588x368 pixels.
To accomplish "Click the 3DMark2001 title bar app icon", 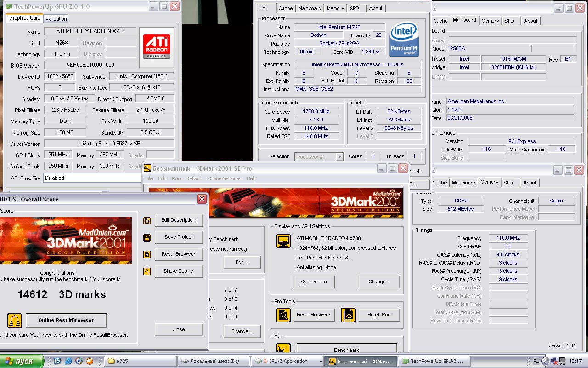I will (147, 168).
